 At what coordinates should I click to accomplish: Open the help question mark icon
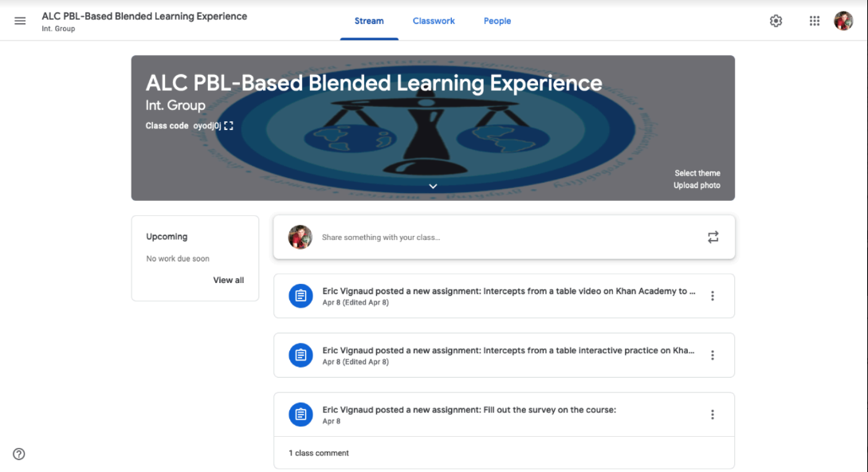pyautogui.click(x=19, y=454)
